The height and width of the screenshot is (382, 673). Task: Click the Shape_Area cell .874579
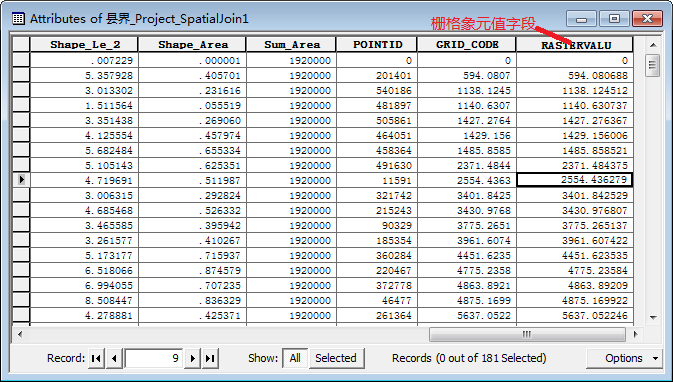(x=192, y=270)
